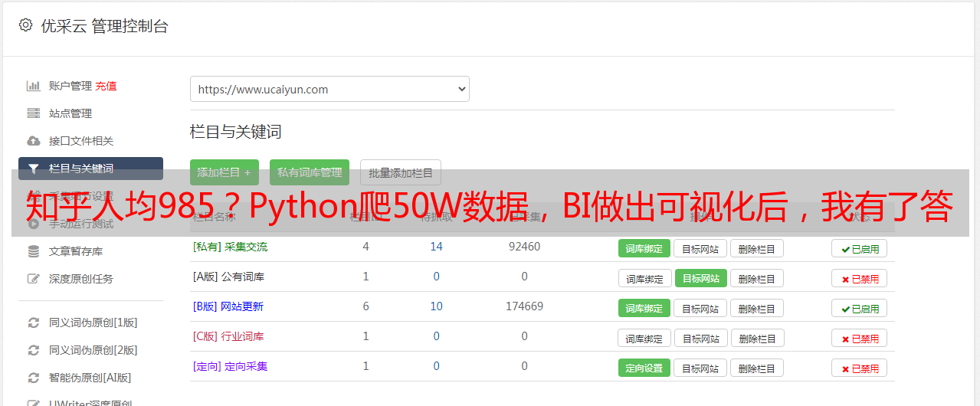The width and height of the screenshot is (980, 406).
Task: Click the database icon for 文章暂存库
Action: tap(33, 251)
